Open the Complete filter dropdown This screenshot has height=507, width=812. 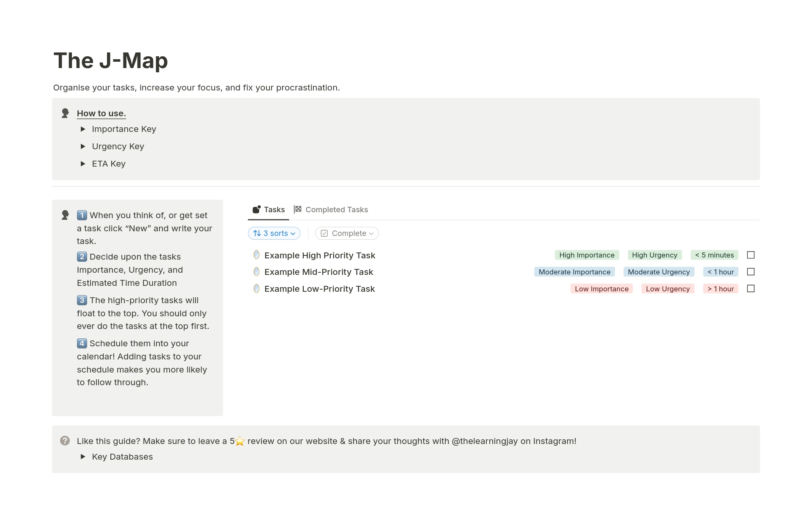(347, 233)
